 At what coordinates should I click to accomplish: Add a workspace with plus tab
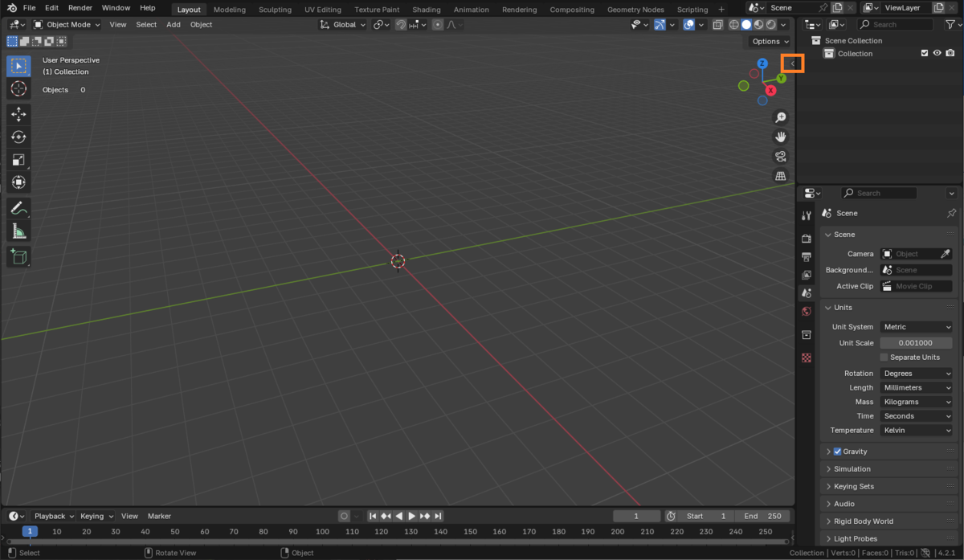click(x=721, y=10)
